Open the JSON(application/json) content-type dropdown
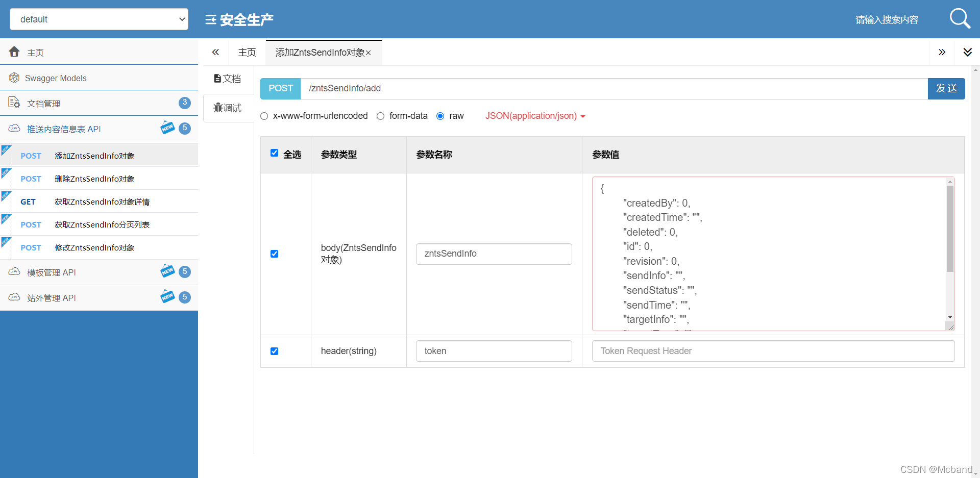This screenshot has height=478, width=980. click(x=534, y=116)
